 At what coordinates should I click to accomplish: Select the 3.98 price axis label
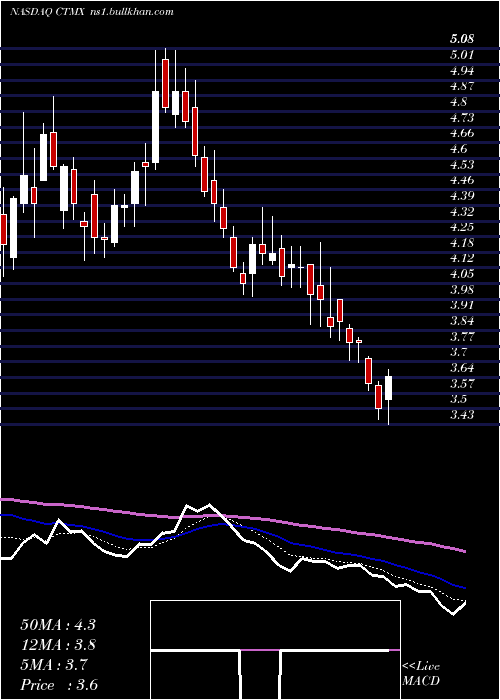[x=462, y=290]
